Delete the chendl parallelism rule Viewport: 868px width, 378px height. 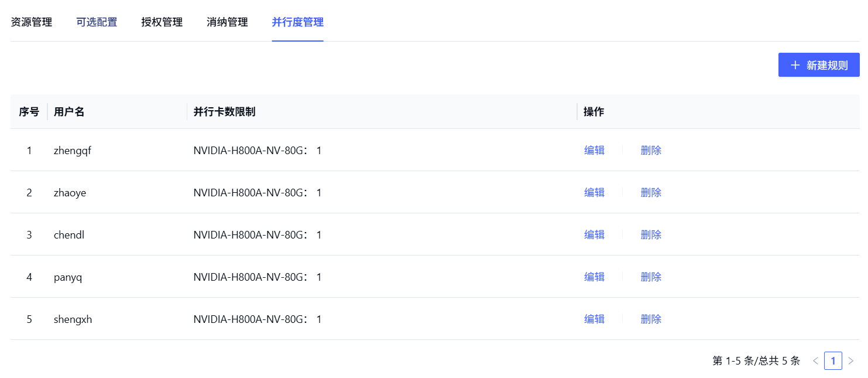click(x=651, y=234)
